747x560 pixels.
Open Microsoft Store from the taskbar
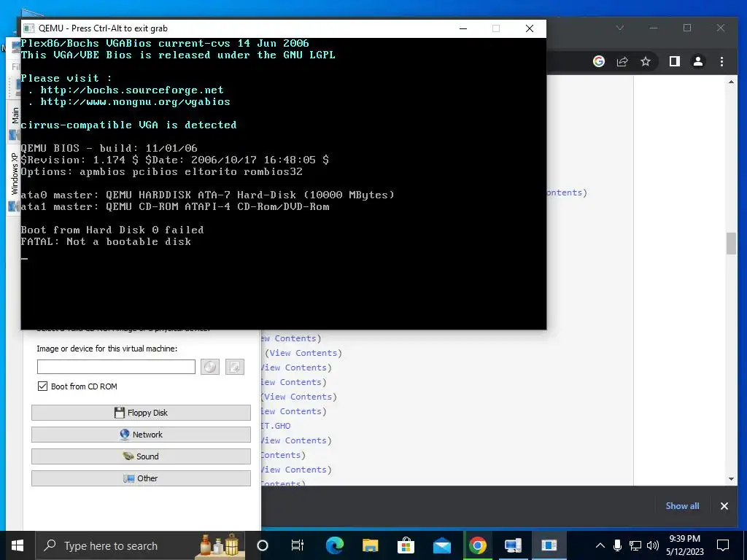coord(406,545)
